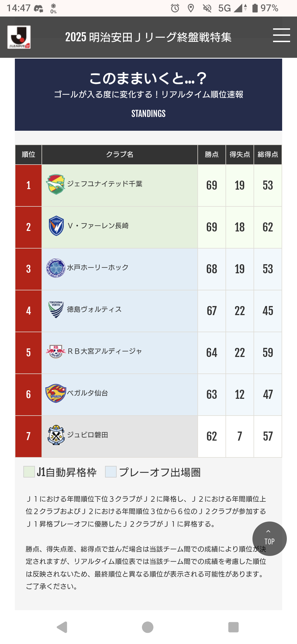Tap the JEF United Chiba crest
The width and height of the screenshot is (297, 644).
coord(56,184)
